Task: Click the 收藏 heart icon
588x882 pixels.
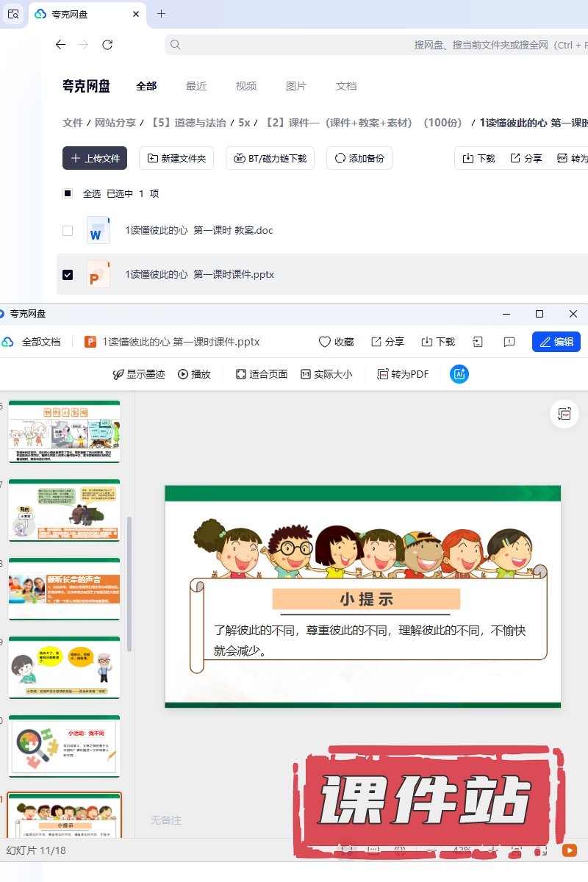Action: pos(336,342)
